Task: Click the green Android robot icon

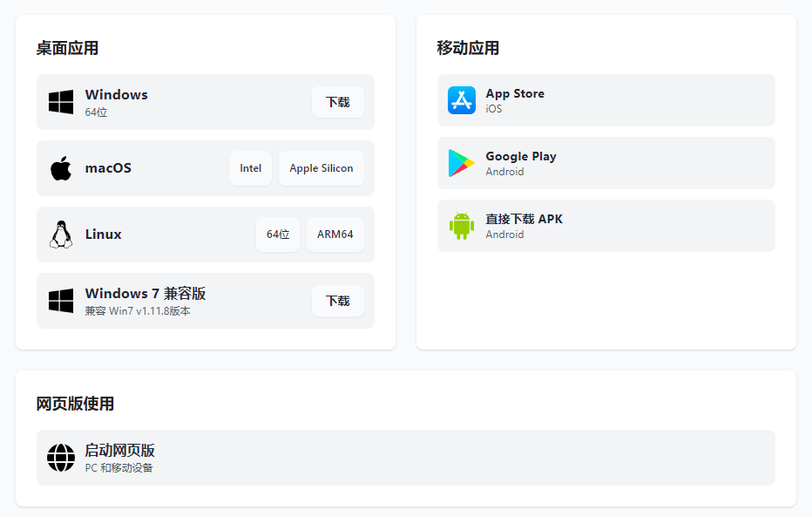Action: (462, 226)
